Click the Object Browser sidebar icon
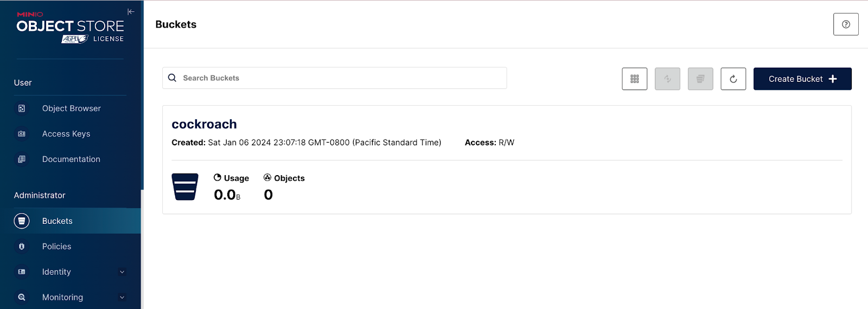The width and height of the screenshot is (868, 309). pyautogui.click(x=22, y=108)
